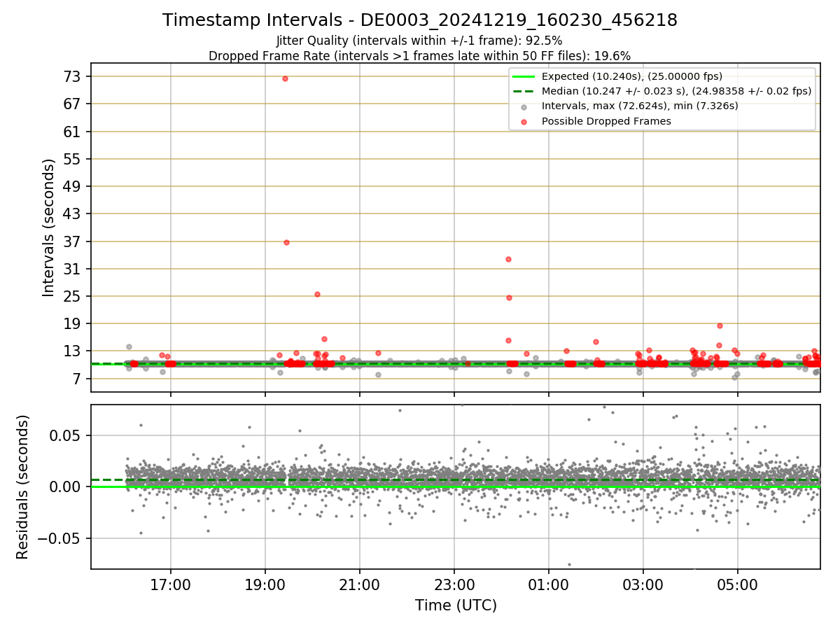Click y-axis tick label '43'

point(73,213)
